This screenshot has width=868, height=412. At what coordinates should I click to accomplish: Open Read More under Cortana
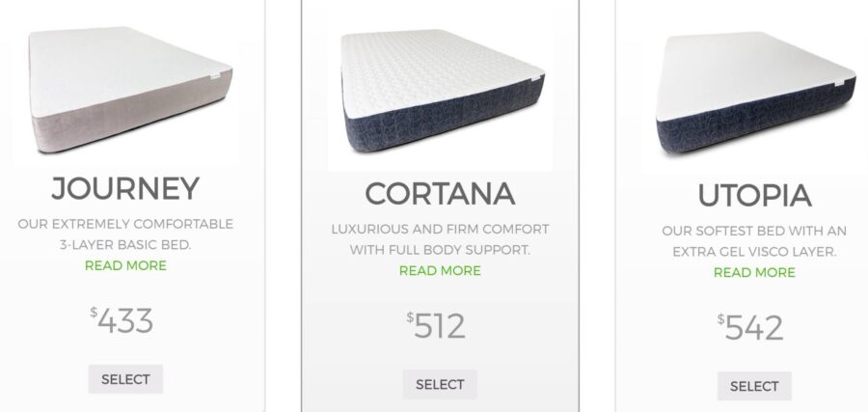(x=440, y=271)
